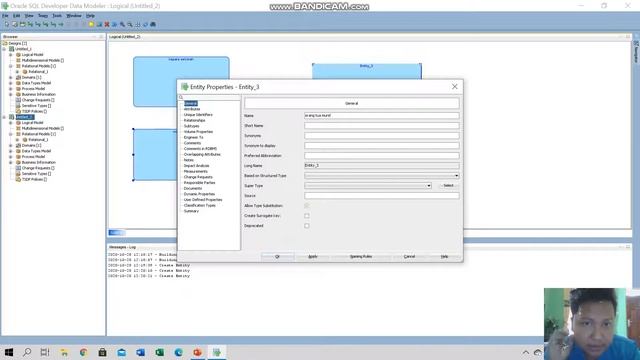Click into the Short Name field
The image size is (640, 360).
(x=382, y=126)
